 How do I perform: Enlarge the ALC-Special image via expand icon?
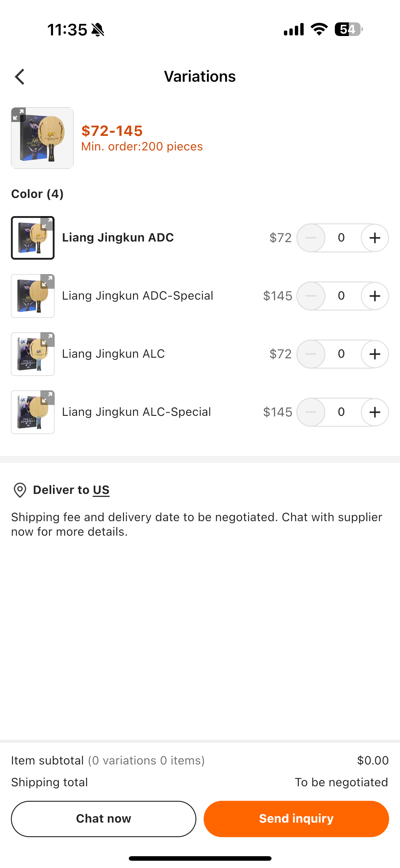point(47,398)
